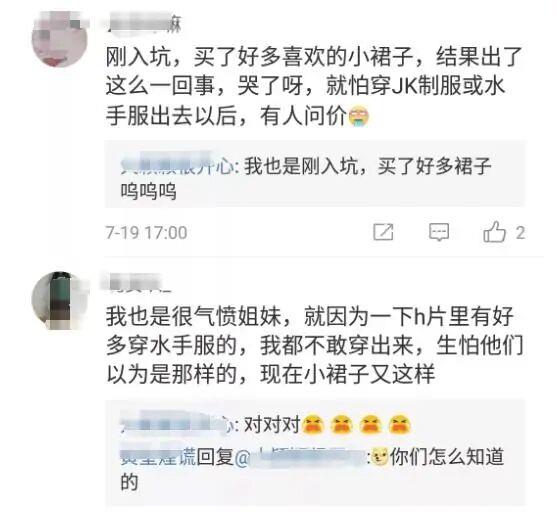This screenshot has width=557, height=522.
Task: Like the first comment with thumbs-up
Action: click(494, 232)
